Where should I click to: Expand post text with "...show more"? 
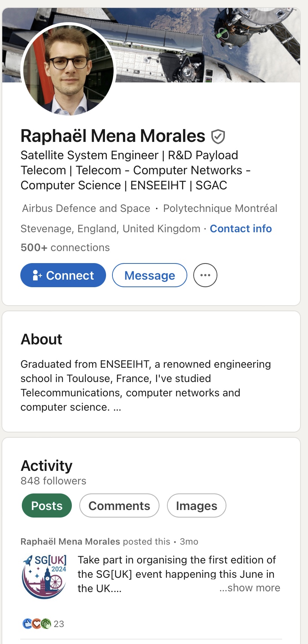pyautogui.click(x=250, y=588)
